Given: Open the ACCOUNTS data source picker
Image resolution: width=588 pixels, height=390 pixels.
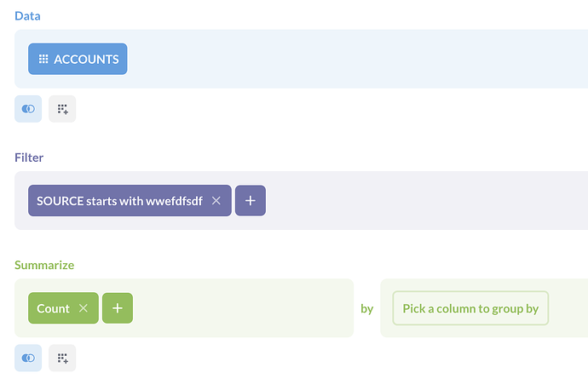Looking at the screenshot, I should click(x=86, y=60).
